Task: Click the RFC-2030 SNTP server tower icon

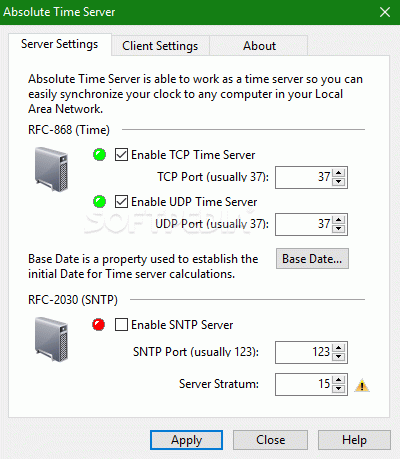Action: (x=52, y=339)
